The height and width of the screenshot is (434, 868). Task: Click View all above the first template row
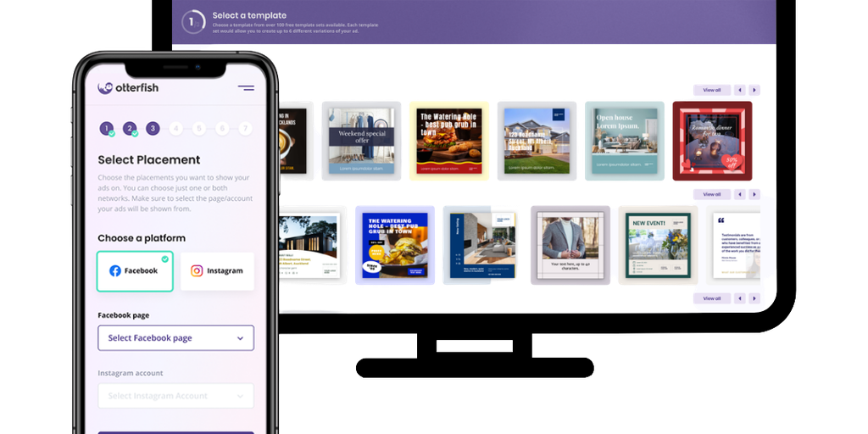[710, 90]
